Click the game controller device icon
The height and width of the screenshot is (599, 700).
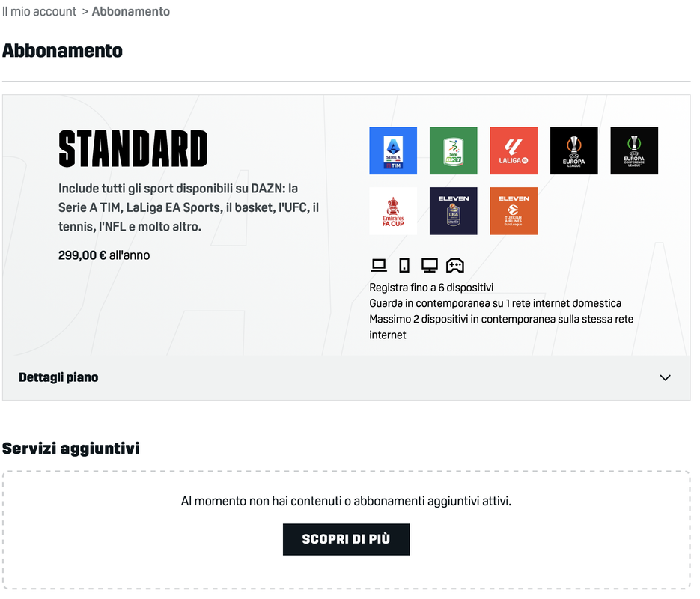[x=455, y=265]
